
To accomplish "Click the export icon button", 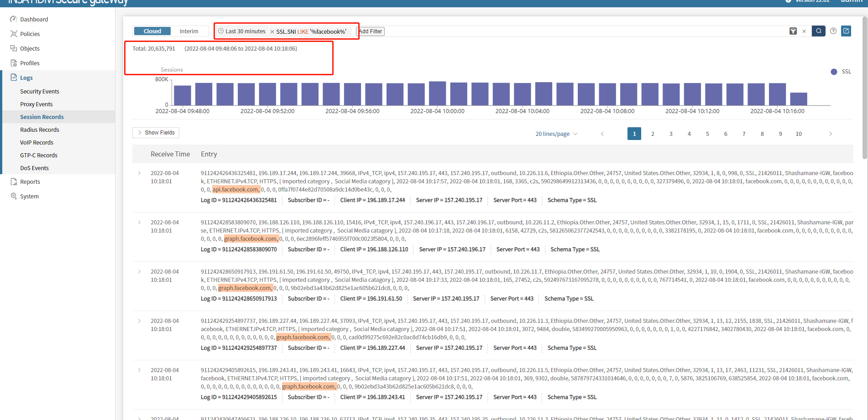I will point(846,31).
